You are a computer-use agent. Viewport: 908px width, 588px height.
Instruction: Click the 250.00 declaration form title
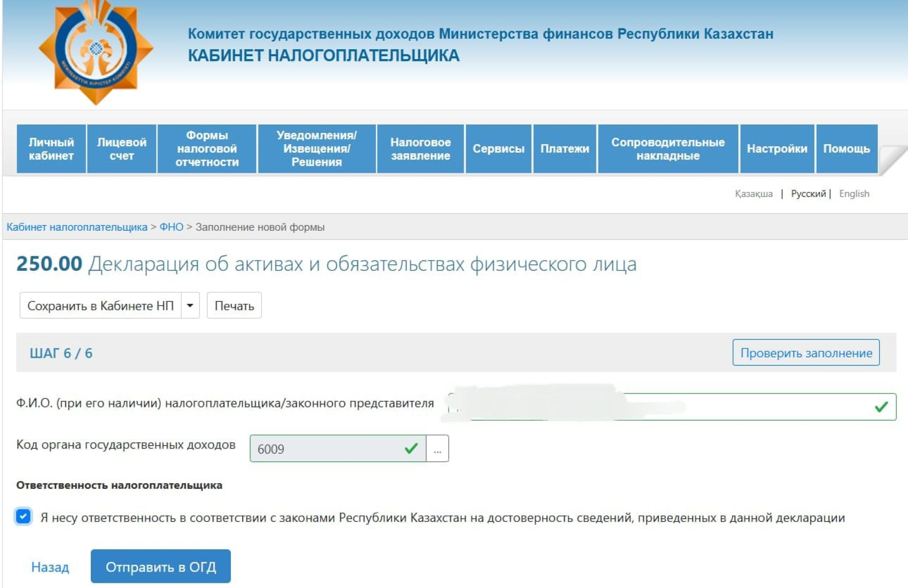click(x=326, y=264)
